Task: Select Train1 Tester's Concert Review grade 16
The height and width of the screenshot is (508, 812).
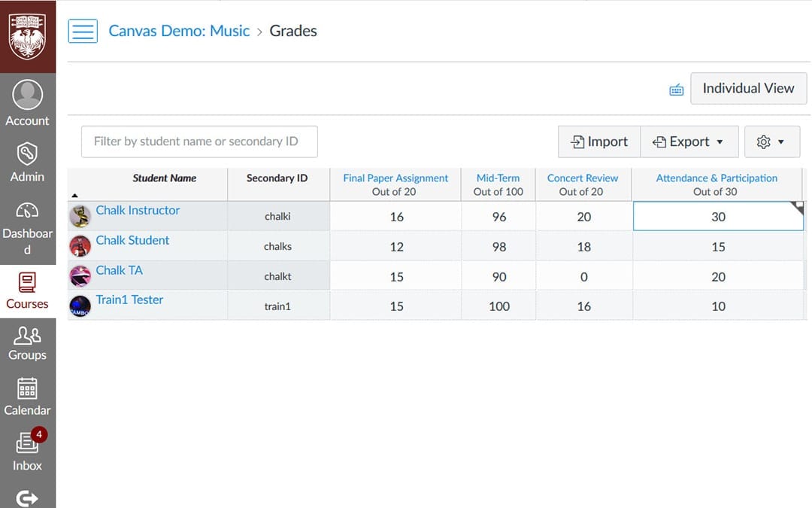Action: 584,306
